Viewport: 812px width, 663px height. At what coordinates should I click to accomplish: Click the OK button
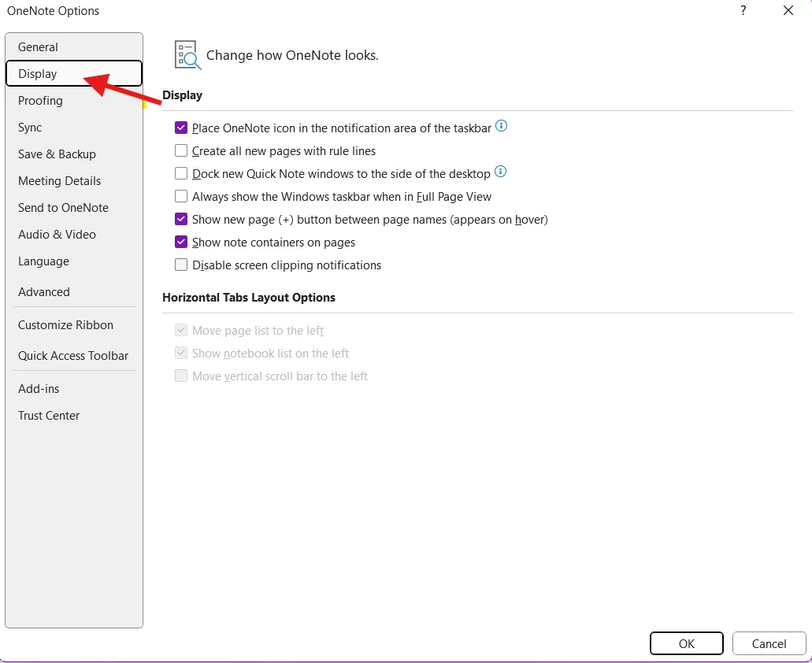(686, 643)
